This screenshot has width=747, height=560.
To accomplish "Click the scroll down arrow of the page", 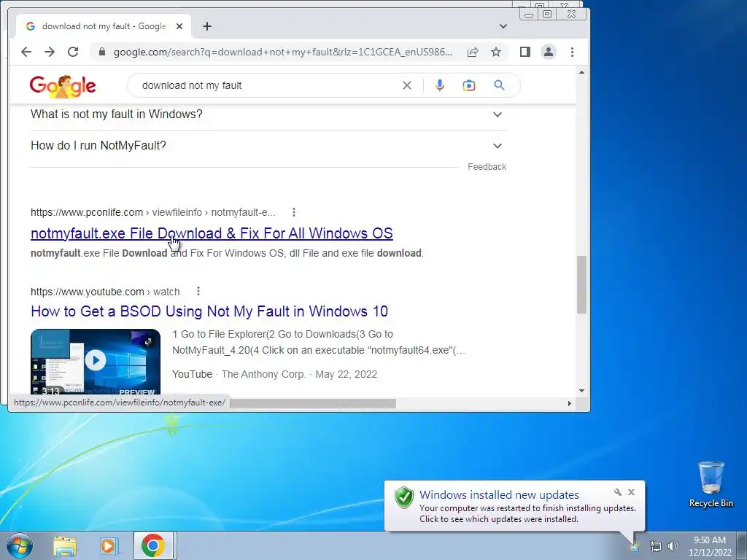I will 581,391.
